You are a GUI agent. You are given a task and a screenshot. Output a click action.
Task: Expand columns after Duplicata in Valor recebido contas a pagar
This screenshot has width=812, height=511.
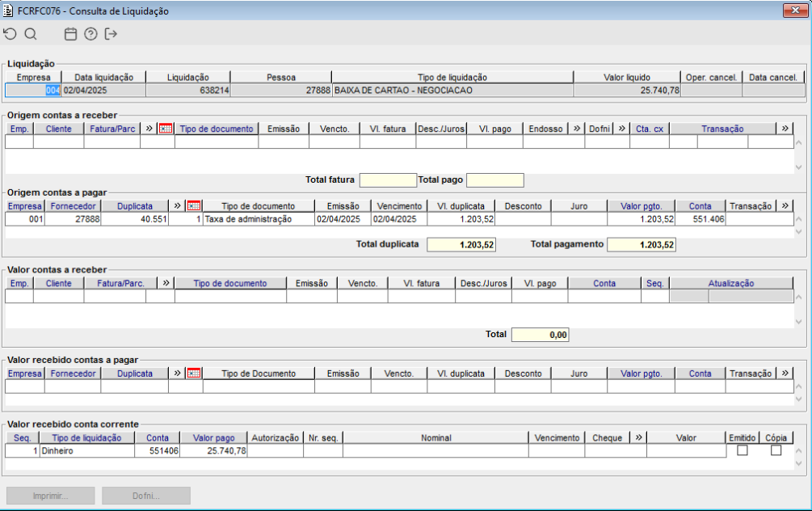[x=177, y=374]
